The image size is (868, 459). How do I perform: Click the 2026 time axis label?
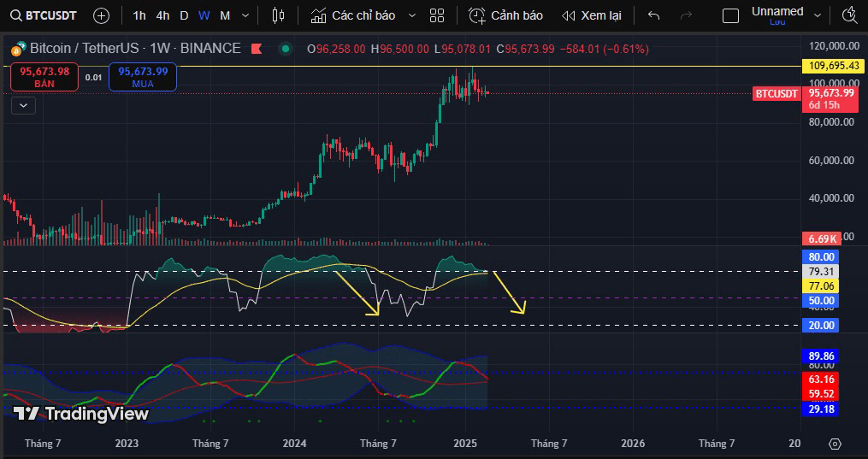(633, 444)
